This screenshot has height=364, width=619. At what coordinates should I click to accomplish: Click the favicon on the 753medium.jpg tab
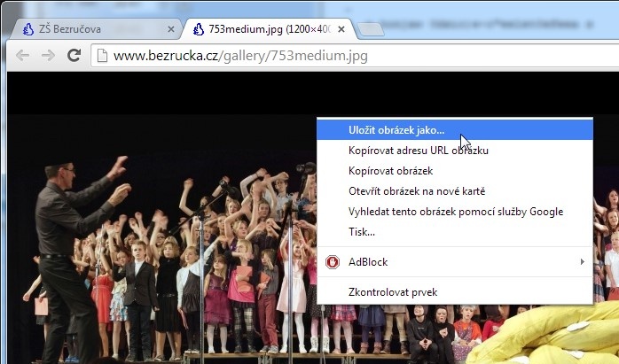click(x=198, y=29)
